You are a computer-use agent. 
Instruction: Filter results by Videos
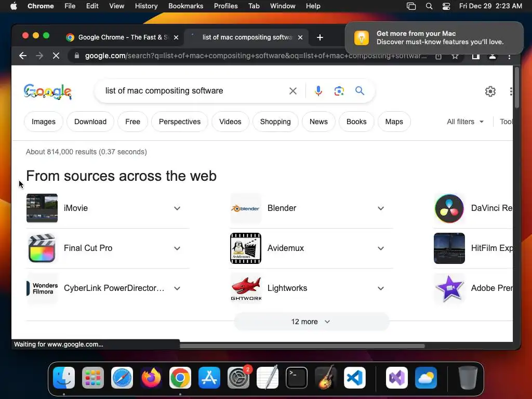pyautogui.click(x=230, y=122)
